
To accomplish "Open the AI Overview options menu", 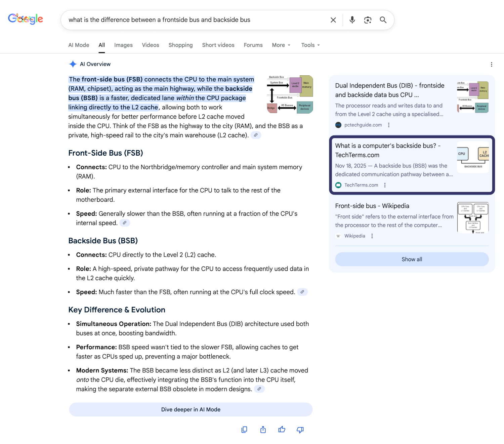I will [492, 64].
